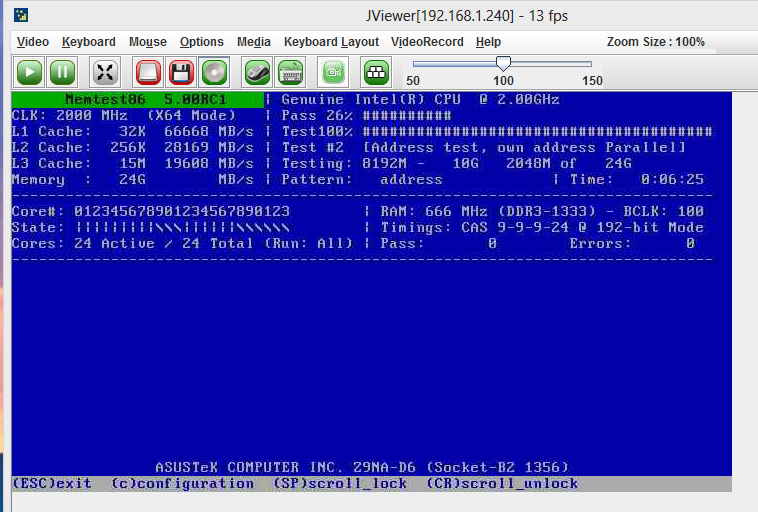Open the Options menu
758x512 pixels.
202,42
